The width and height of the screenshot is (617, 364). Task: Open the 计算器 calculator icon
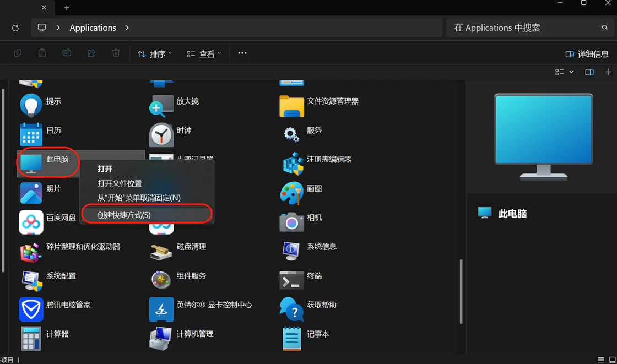click(x=31, y=339)
